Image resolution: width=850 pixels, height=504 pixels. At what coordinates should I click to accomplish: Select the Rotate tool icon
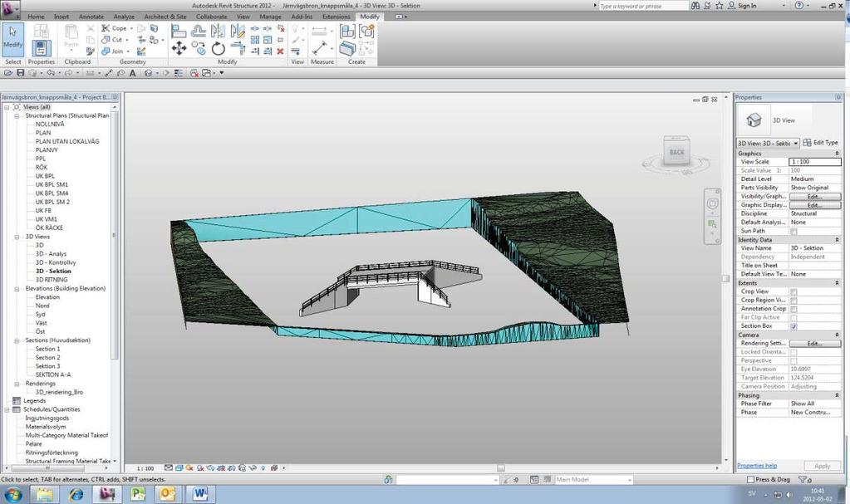(218, 49)
